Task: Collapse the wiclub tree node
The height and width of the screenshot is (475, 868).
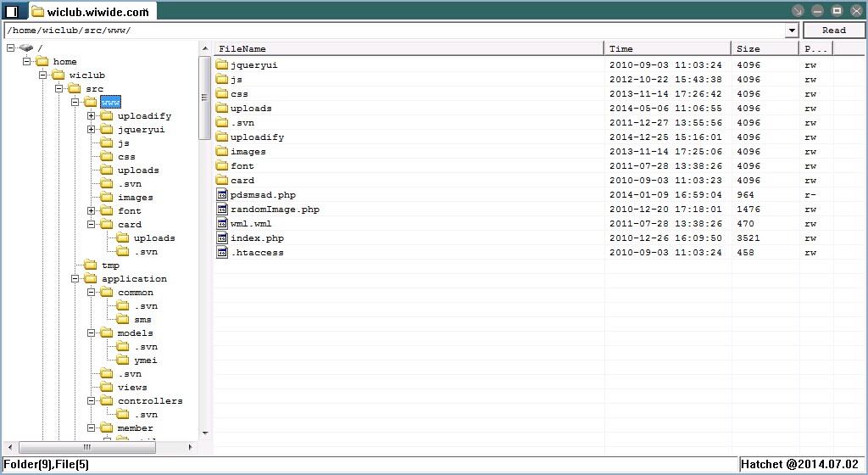Action: pyautogui.click(x=42, y=75)
